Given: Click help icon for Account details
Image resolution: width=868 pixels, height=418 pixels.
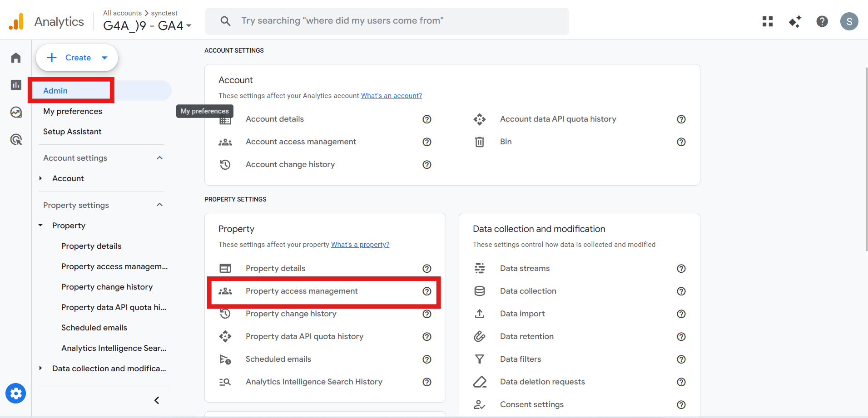Looking at the screenshot, I should (427, 119).
